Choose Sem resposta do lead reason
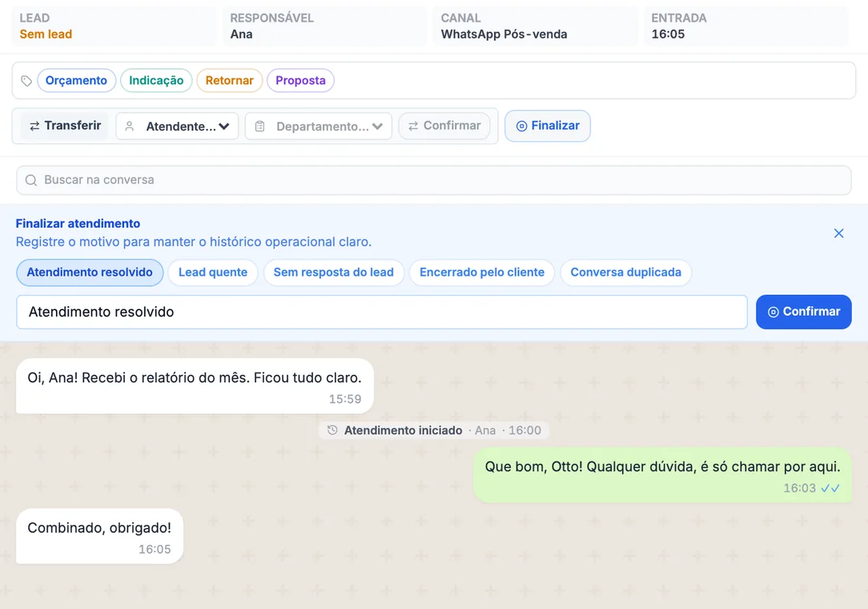The width and height of the screenshot is (868, 609). 334,272
